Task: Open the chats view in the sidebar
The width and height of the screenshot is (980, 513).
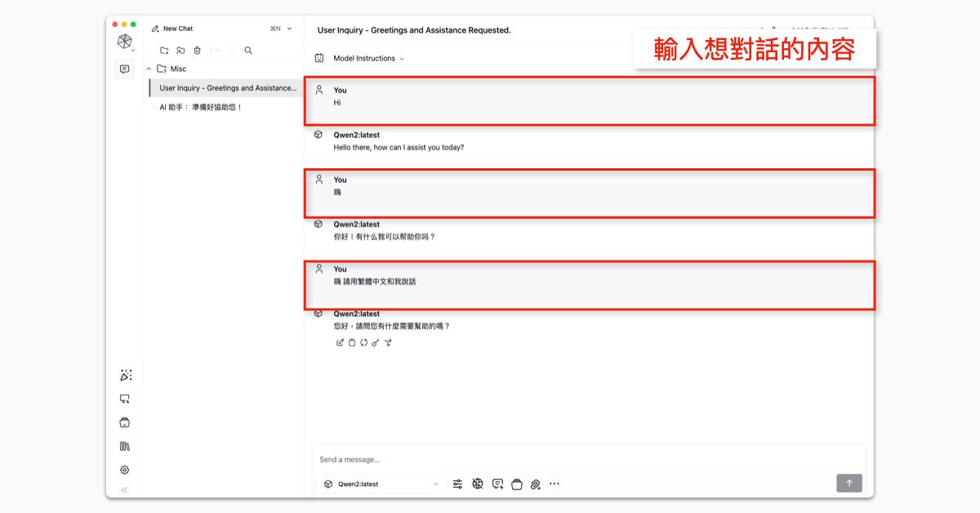Action: click(x=124, y=69)
